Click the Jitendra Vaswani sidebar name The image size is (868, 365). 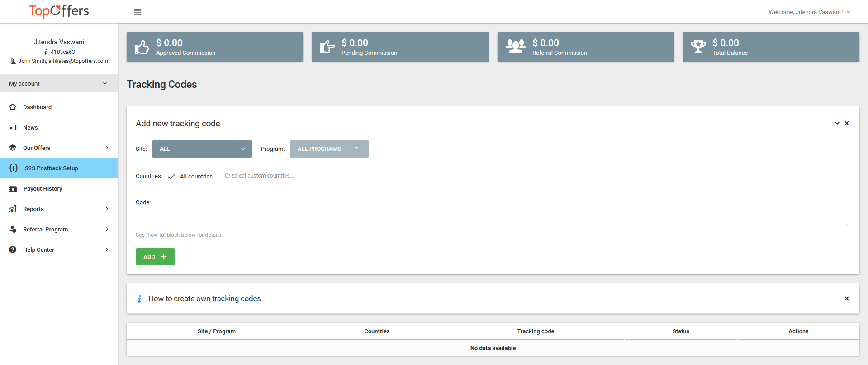[59, 42]
